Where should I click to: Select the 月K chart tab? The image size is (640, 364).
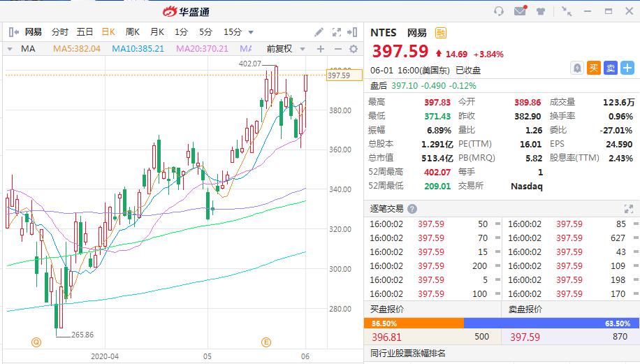157,32
